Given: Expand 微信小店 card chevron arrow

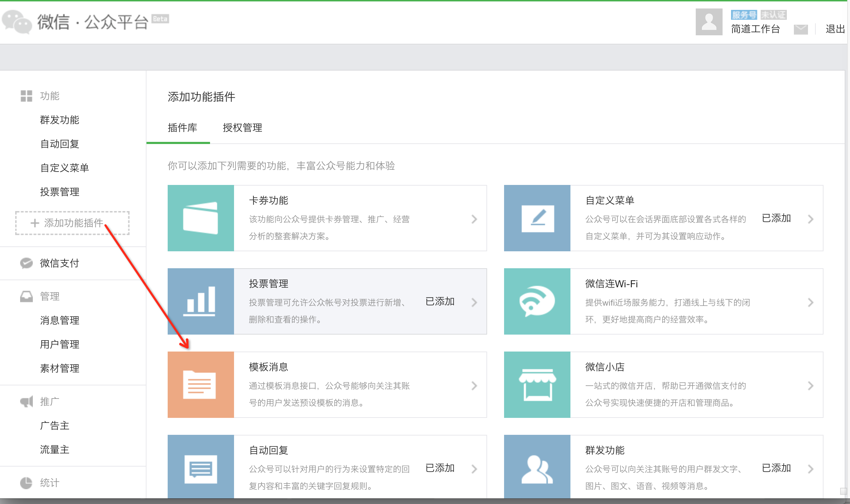Looking at the screenshot, I should click(x=810, y=386).
